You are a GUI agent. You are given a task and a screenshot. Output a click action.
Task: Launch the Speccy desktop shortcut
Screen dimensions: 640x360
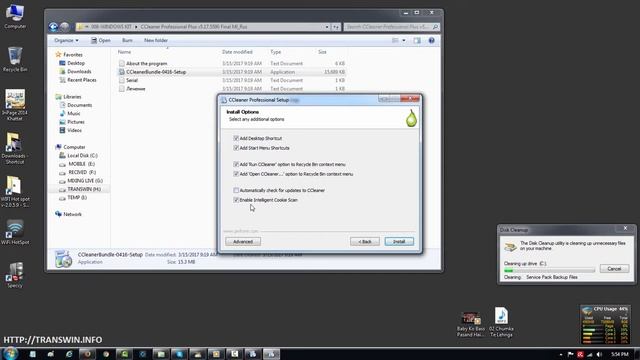tap(15, 275)
